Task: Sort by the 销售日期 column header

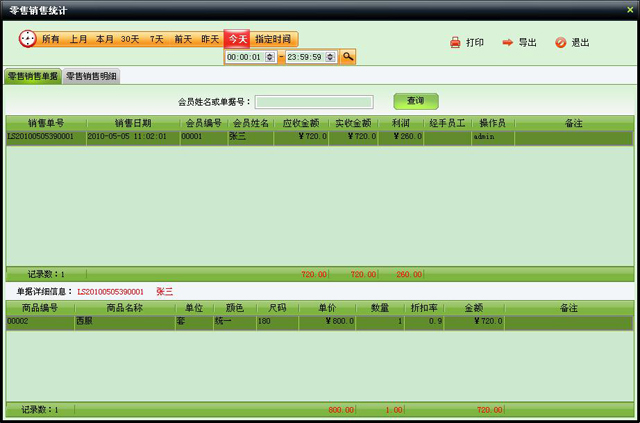Action: [x=133, y=123]
